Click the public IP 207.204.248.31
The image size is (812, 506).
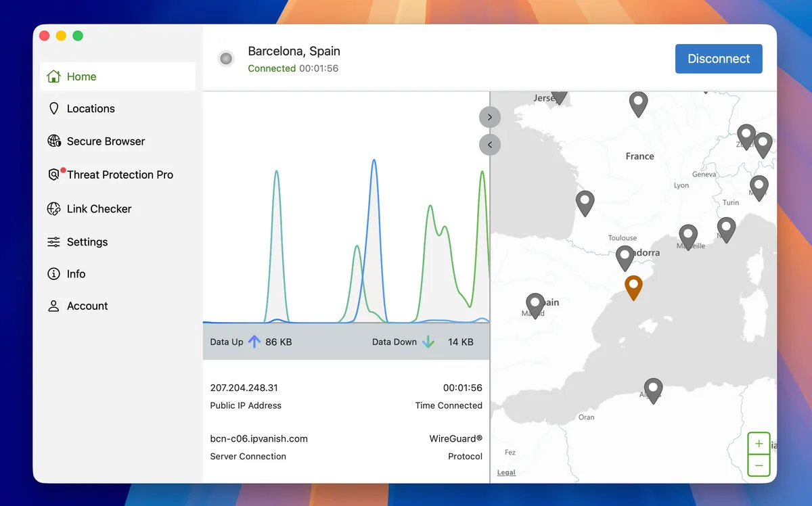coord(244,388)
